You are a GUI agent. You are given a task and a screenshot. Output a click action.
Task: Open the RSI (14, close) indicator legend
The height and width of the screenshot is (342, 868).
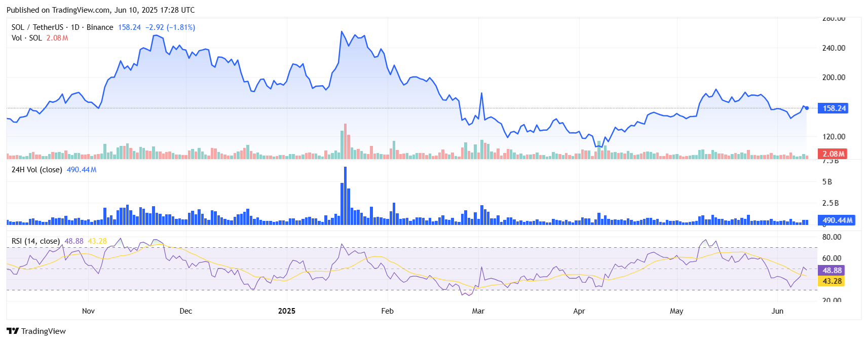click(35, 241)
